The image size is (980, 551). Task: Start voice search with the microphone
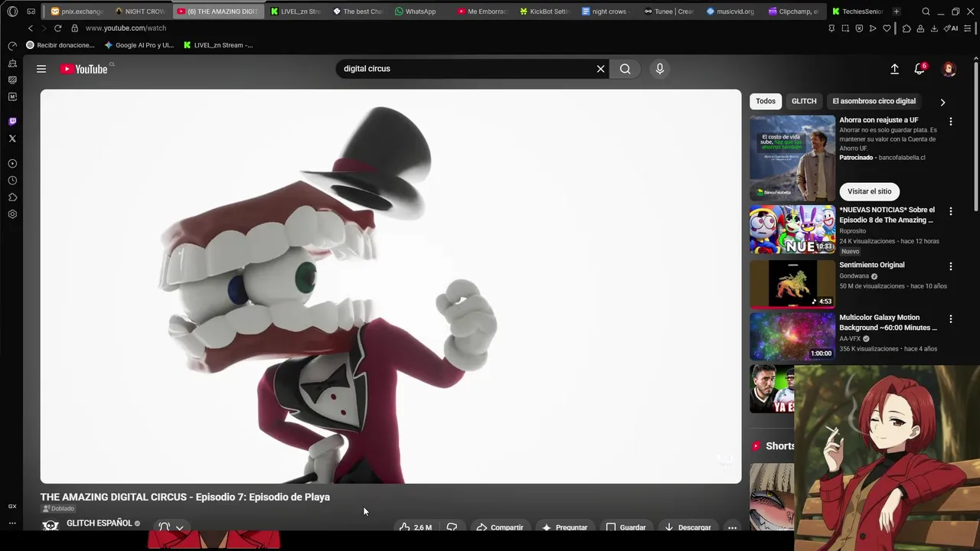coord(660,69)
